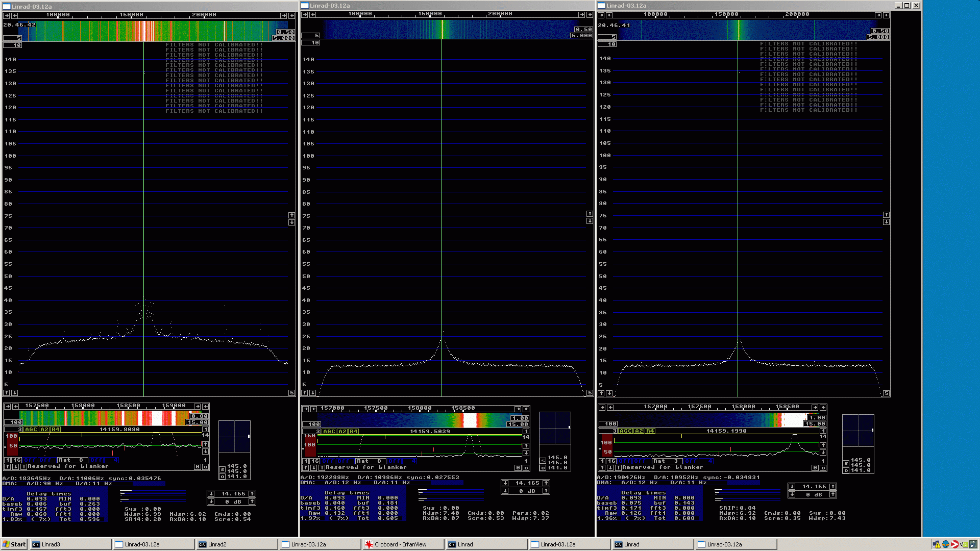The width and height of the screenshot is (980, 551).
Task: Lower 0 dB gain in middle Linrad window
Action: tap(505, 491)
